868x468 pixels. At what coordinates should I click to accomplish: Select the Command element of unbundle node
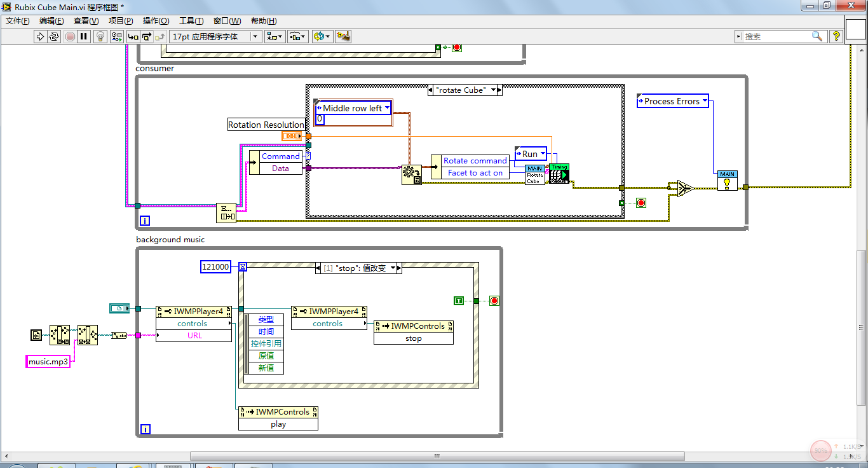280,156
